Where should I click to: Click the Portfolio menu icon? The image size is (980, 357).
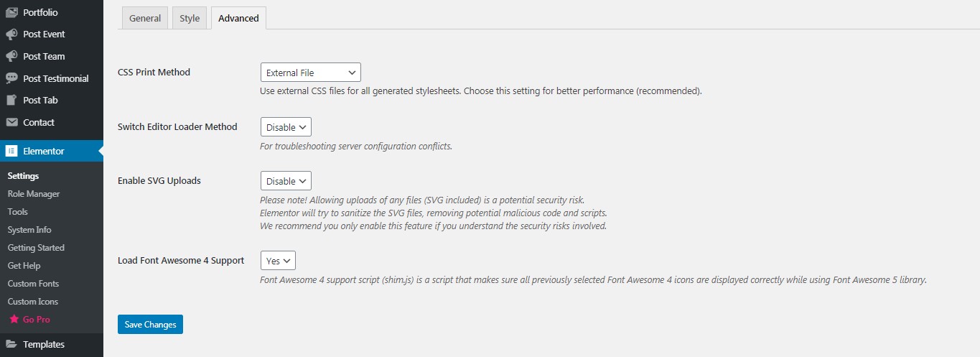tap(11, 12)
